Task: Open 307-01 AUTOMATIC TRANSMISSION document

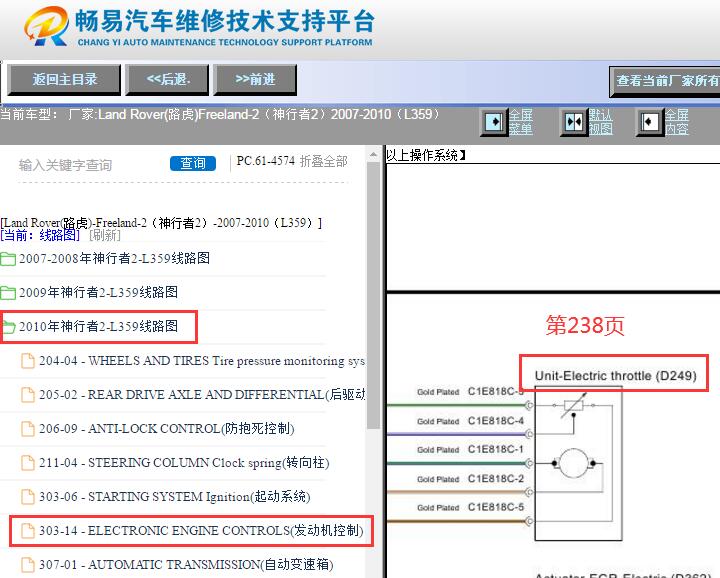Action: (186, 565)
